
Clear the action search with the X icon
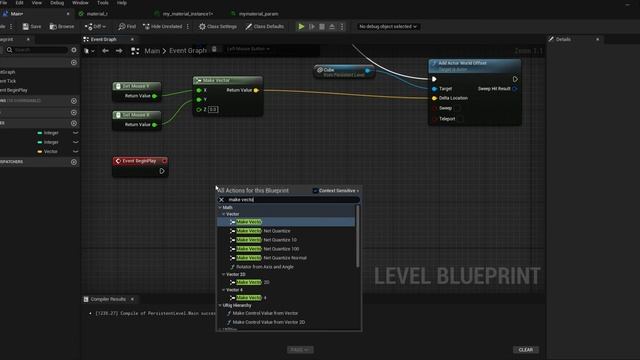tap(222, 200)
